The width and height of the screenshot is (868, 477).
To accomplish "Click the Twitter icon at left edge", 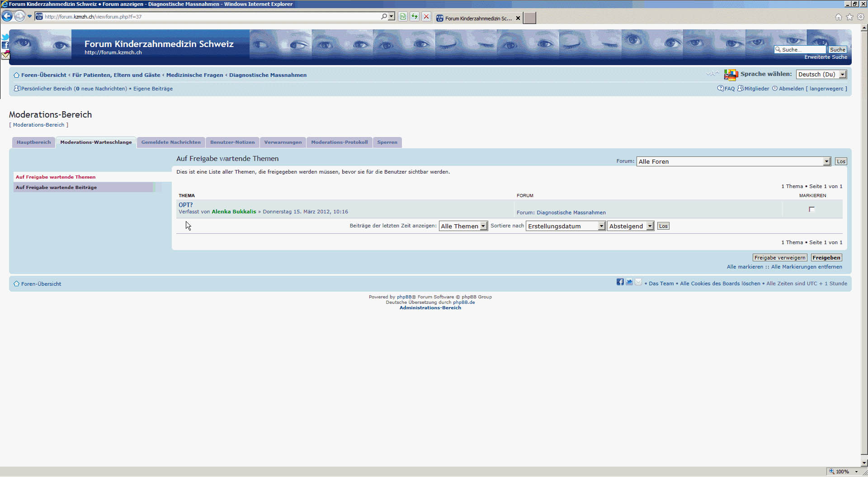I will click(x=5, y=37).
